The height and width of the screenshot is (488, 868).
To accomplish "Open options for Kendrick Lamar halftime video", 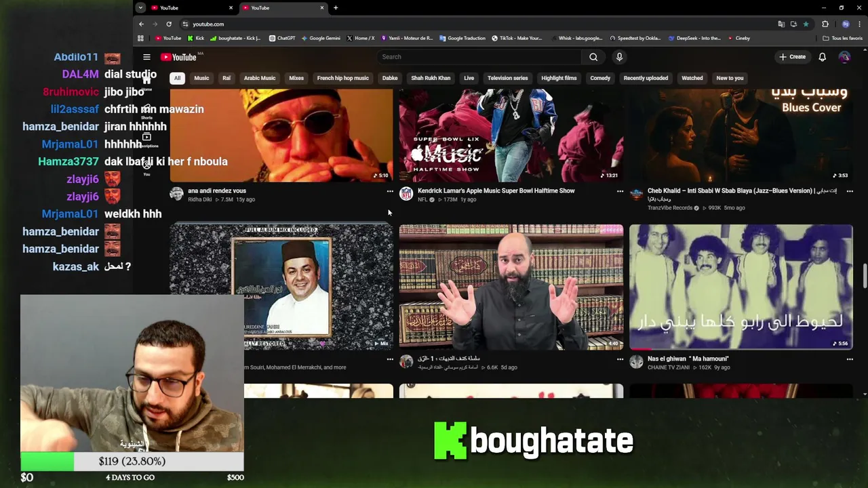I will 620,191.
